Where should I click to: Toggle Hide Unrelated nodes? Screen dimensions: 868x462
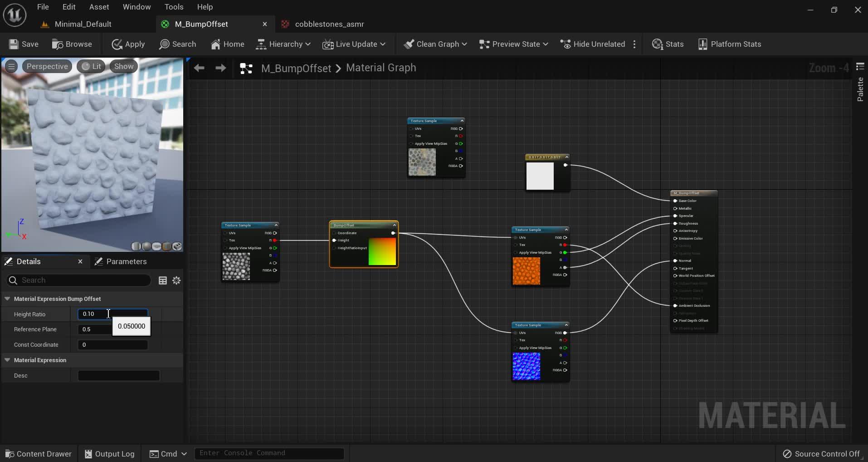(x=591, y=44)
